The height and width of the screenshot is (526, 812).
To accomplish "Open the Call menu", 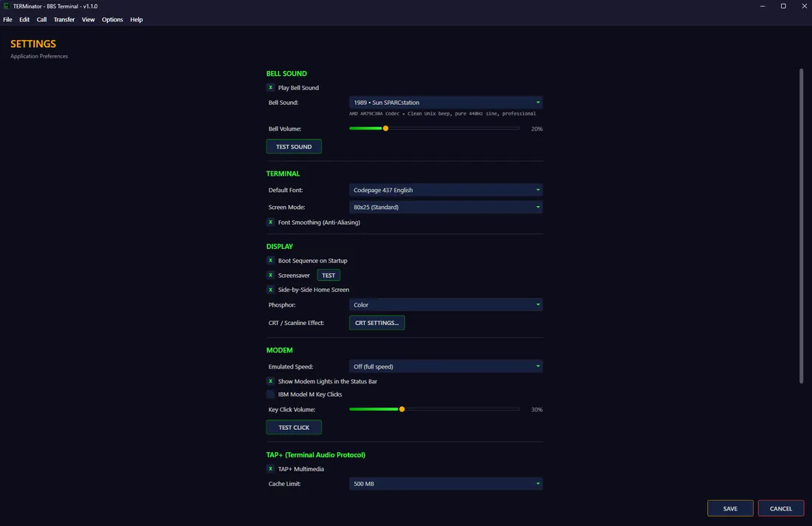I will 41,20.
